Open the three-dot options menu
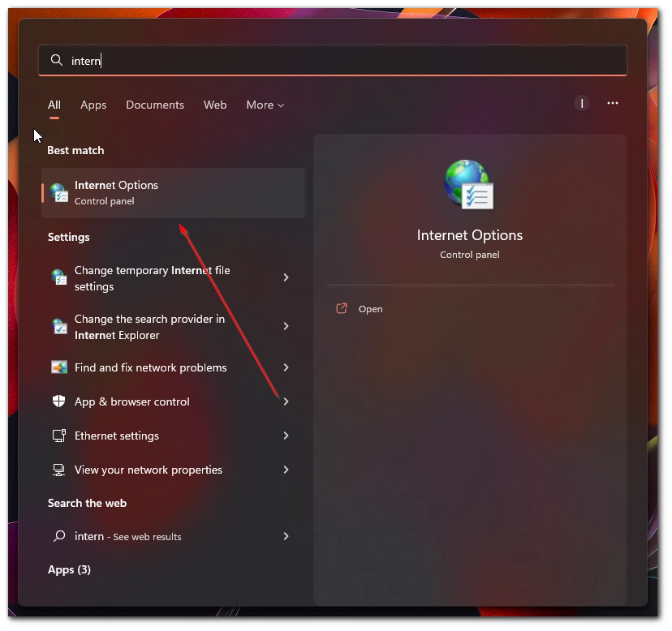This screenshot has height=631, width=672. (x=613, y=103)
